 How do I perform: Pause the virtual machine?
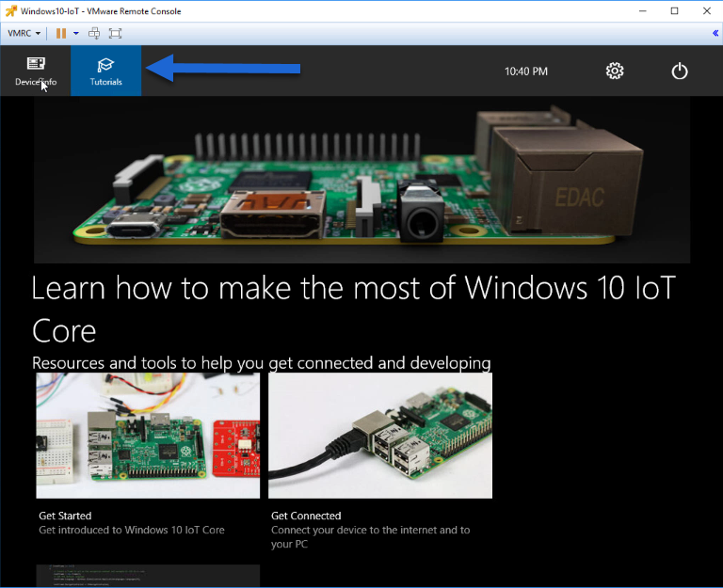pos(61,33)
